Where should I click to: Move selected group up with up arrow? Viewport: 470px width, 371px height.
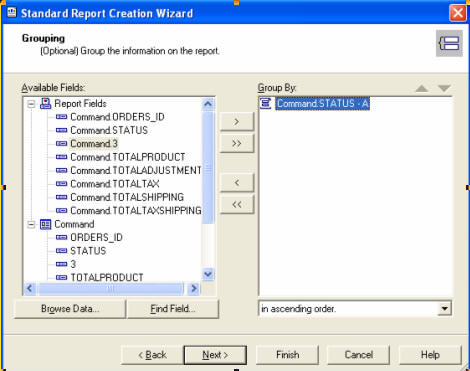pyautogui.click(x=422, y=88)
